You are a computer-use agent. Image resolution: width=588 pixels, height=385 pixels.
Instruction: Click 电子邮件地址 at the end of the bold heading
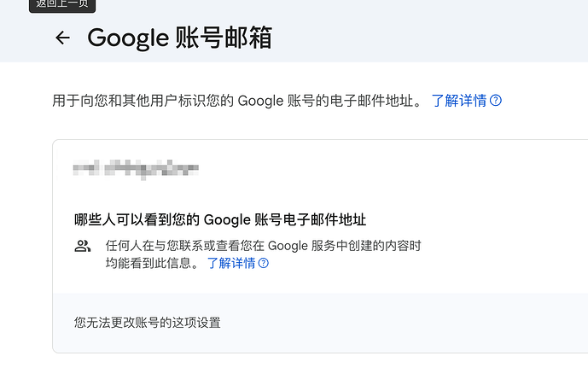(325, 219)
